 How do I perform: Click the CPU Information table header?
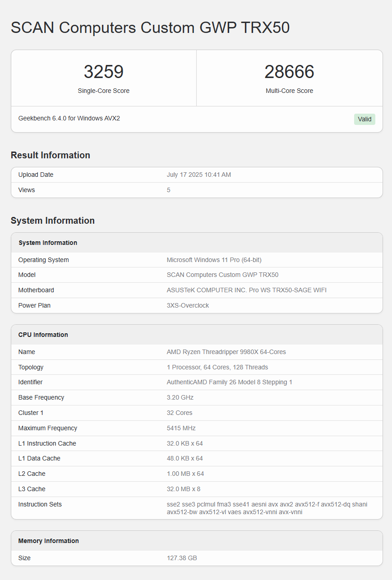pyautogui.click(x=43, y=335)
